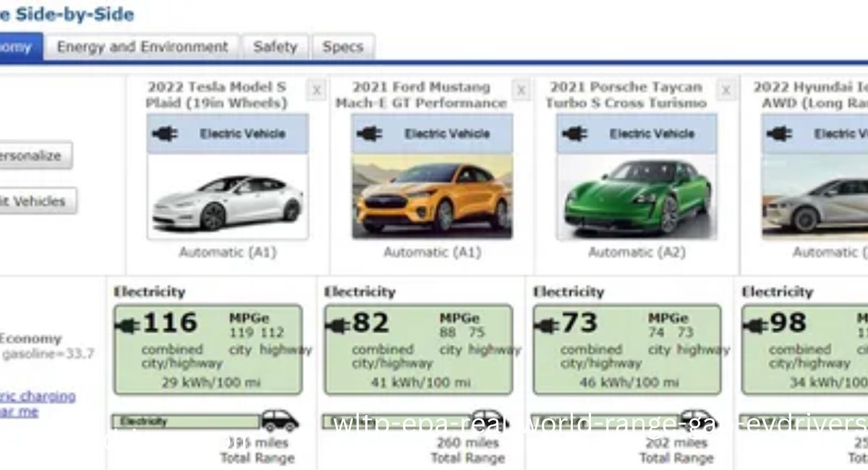Image resolution: width=868 pixels, height=470 pixels.
Task: Click the 2022 Hyundai Ioniq title
Action: click(x=810, y=95)
